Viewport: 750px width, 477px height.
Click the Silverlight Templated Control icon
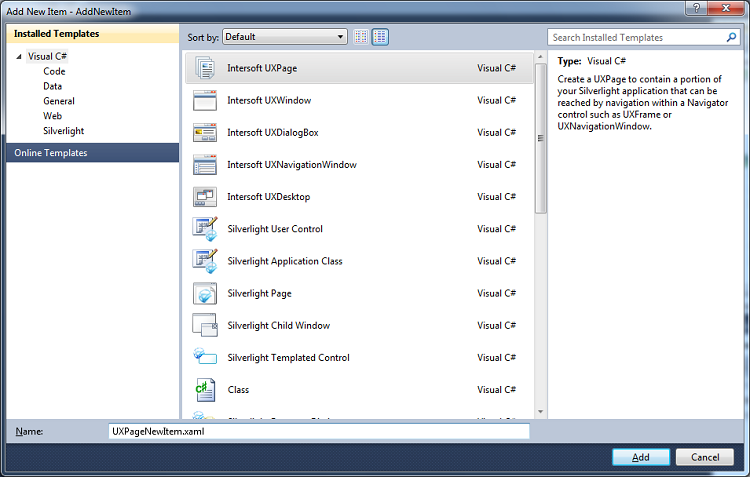click(x=205, y=356)
